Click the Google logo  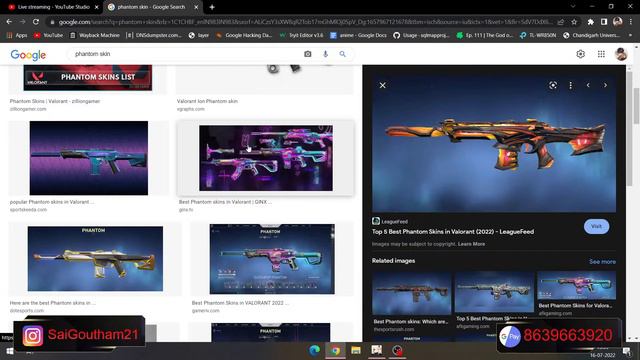28,55
